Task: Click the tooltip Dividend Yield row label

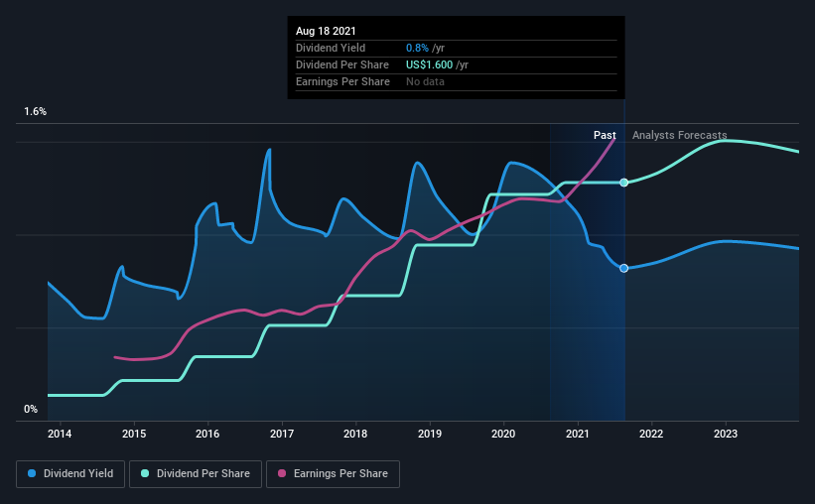Action: [331, 48]
